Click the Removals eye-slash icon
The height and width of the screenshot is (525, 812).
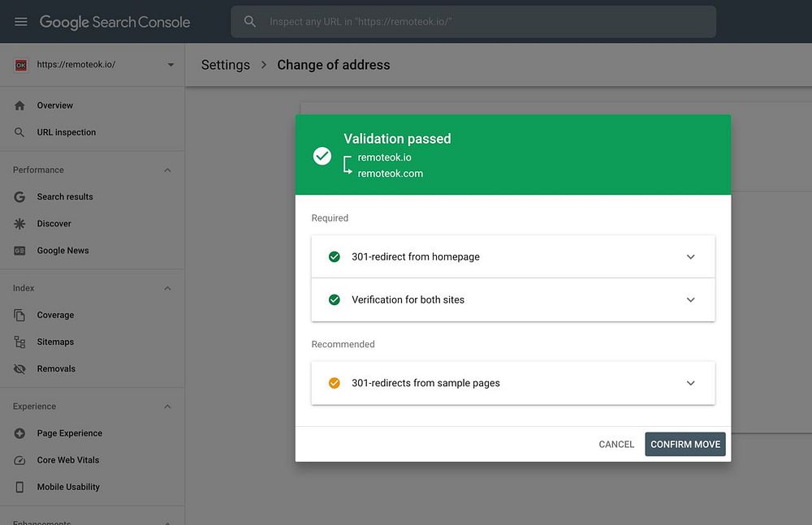(x=20, y=369)
